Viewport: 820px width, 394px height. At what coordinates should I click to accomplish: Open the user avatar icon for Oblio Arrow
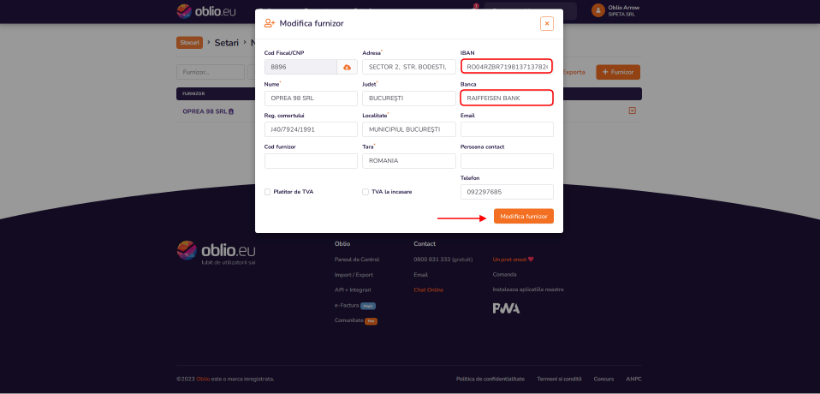(x=598, y=10)
